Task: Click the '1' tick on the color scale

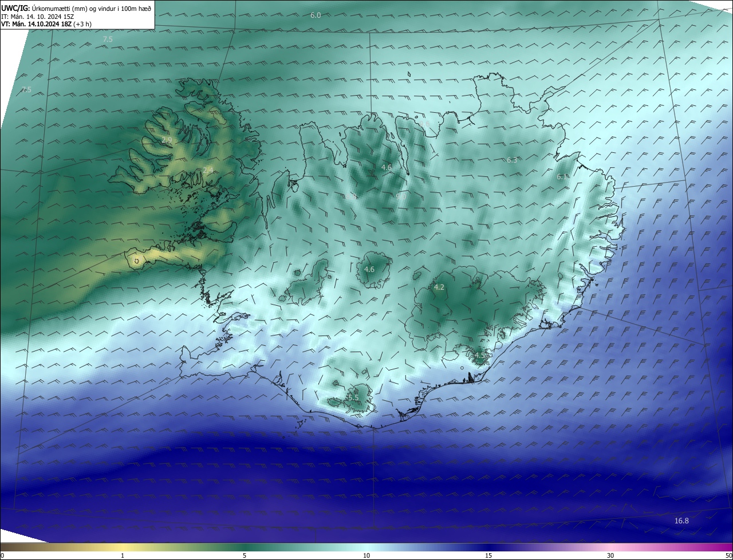Action: coord(123,555)
